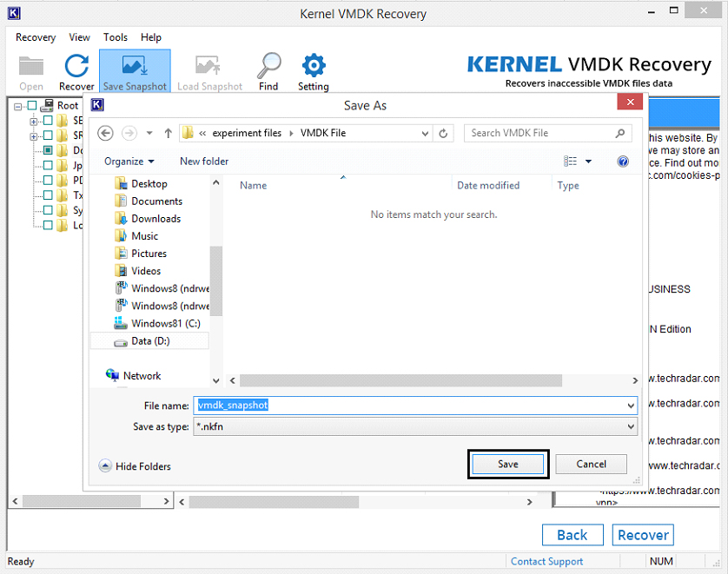Image resolution: width=728 pixels, height=574 pixels.
Task: Toggle the checkbox beside the Jp folder
Action: [48, 165]
